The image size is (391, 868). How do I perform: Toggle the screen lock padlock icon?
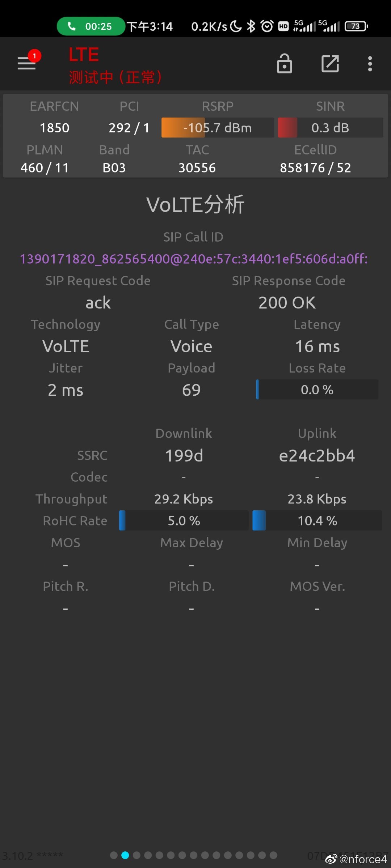pyautogui.click(x=285, y=64)
